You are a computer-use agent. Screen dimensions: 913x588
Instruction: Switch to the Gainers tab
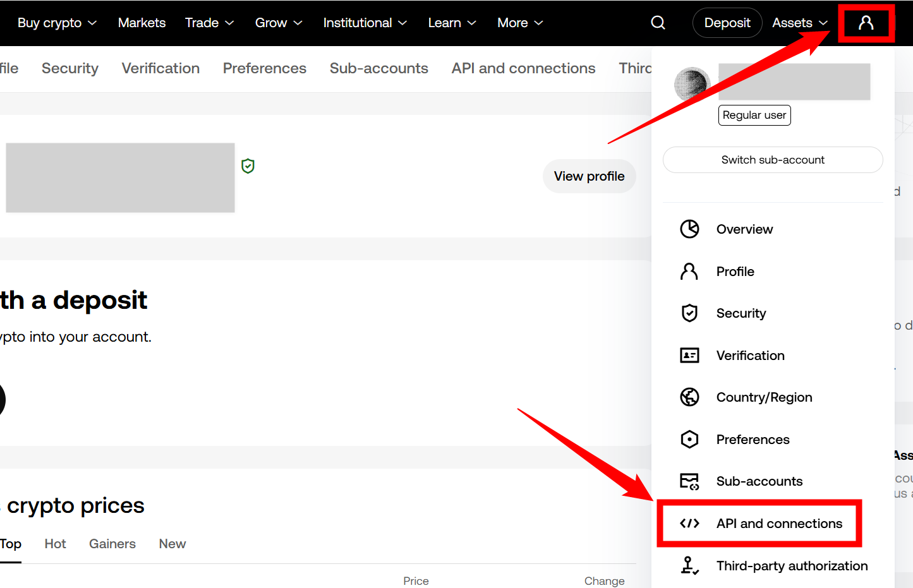[112, 544]
